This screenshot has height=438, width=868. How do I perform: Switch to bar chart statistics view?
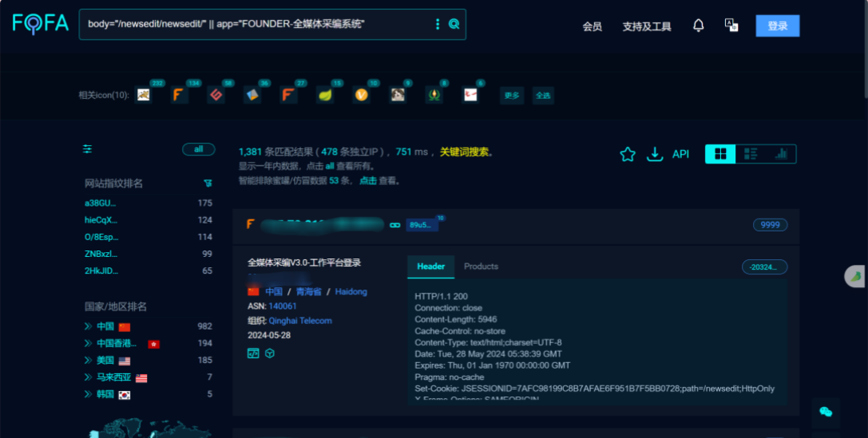(781, 154)
